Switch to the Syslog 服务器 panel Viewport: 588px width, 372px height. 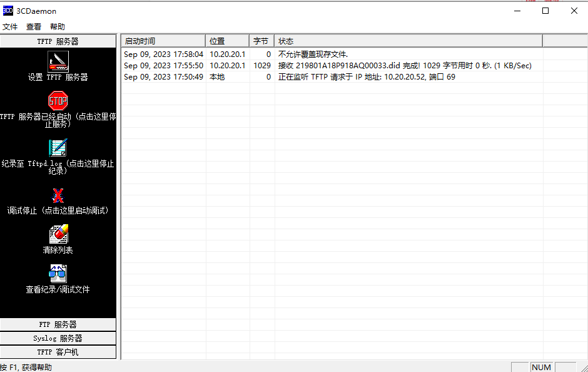pyautogui.click(x=58, y=338)
